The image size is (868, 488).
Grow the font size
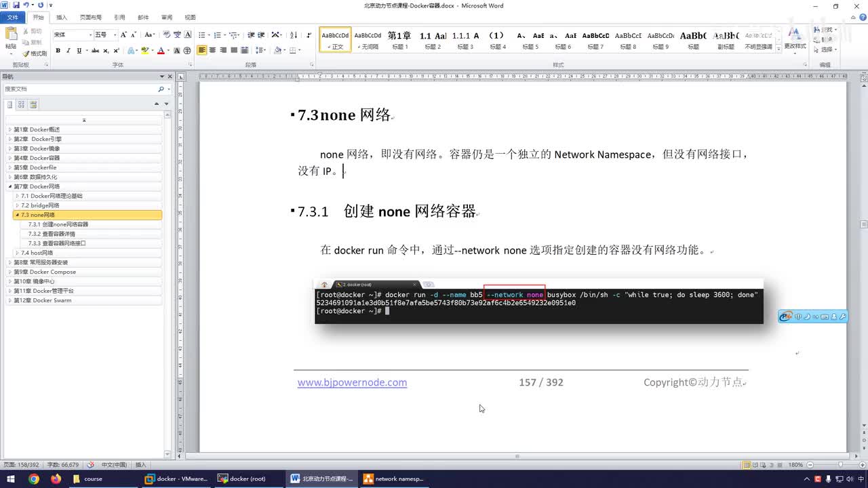tap(123, 35)
